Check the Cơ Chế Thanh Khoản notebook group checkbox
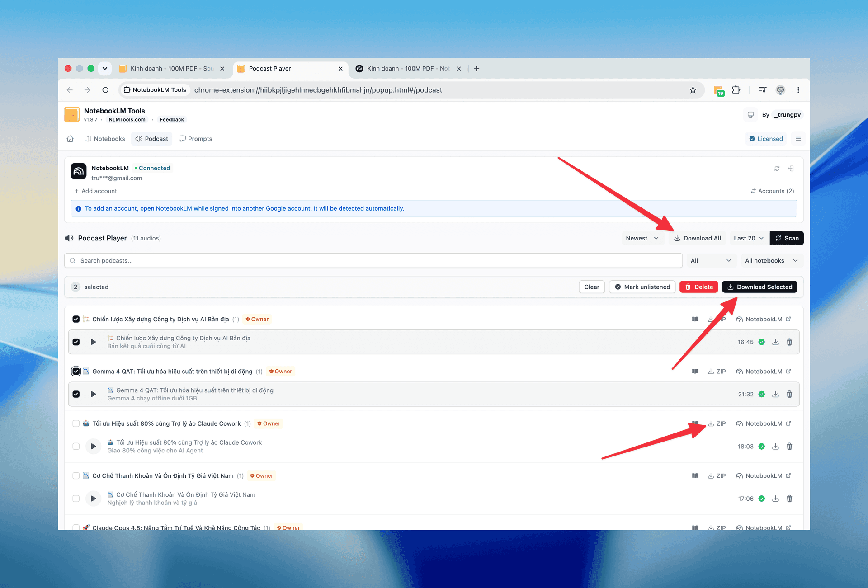Image resolution: width=868 pixels, height=588 pixels. click(x=76, y=476)
